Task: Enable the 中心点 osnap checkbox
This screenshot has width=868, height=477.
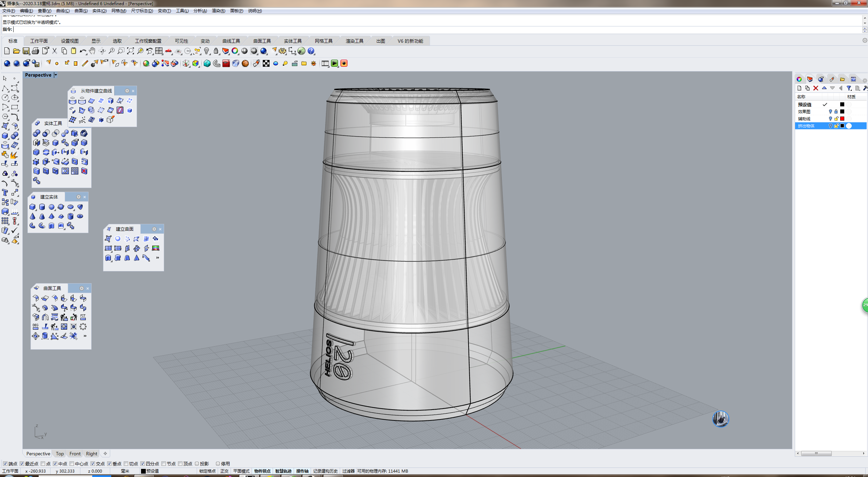Action: [x=72, y=463]
